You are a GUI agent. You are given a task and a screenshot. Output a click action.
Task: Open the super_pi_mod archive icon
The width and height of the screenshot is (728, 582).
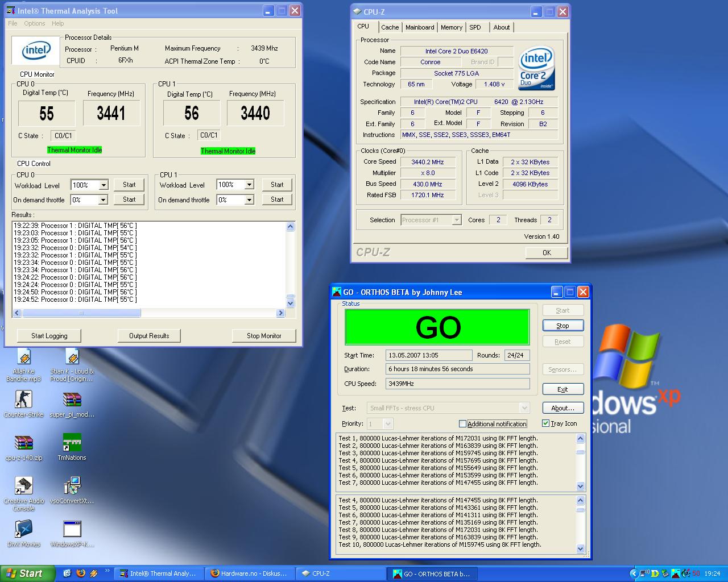(72, 404)
